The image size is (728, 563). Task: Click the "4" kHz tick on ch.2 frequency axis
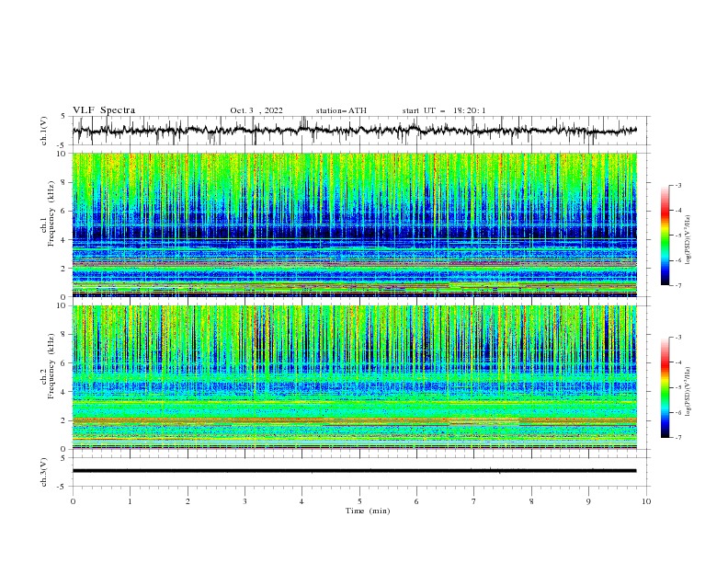click(x=63, y=392)
